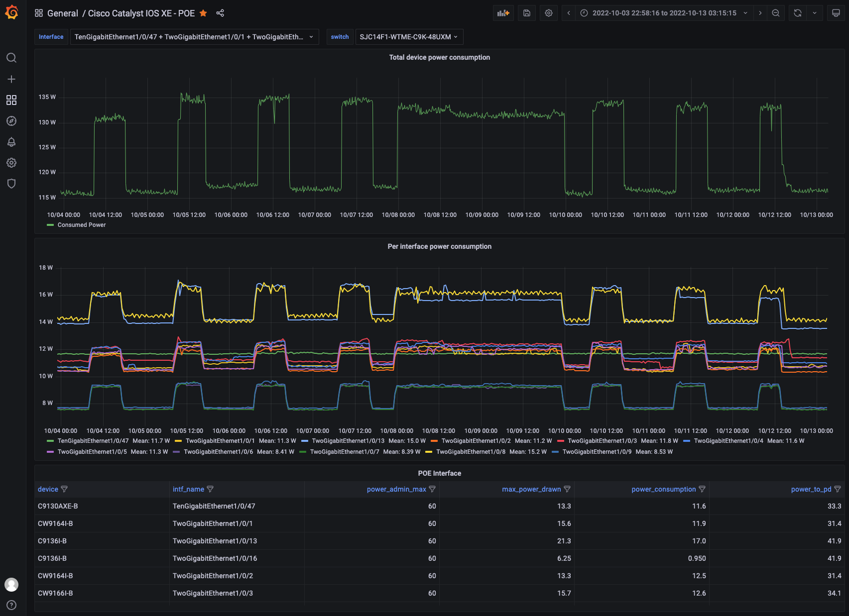Open the POE Interface panel title menu
Screen dimensions: 849x616
[x=439, y=473]
